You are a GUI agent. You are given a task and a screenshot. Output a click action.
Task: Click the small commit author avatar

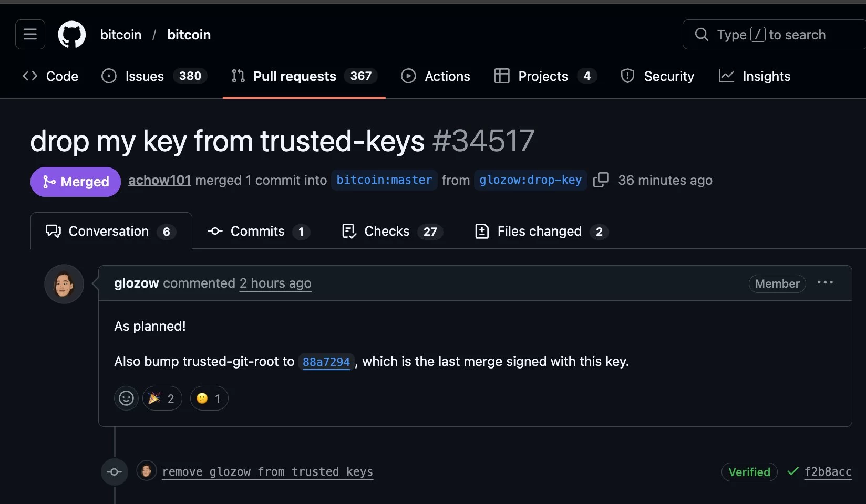point(147,470)
